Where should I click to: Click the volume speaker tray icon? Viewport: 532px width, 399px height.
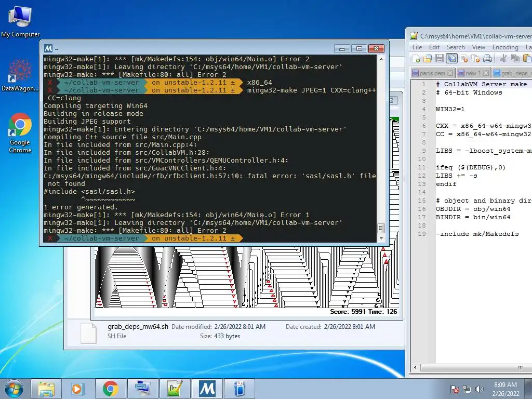click(479, 389)
